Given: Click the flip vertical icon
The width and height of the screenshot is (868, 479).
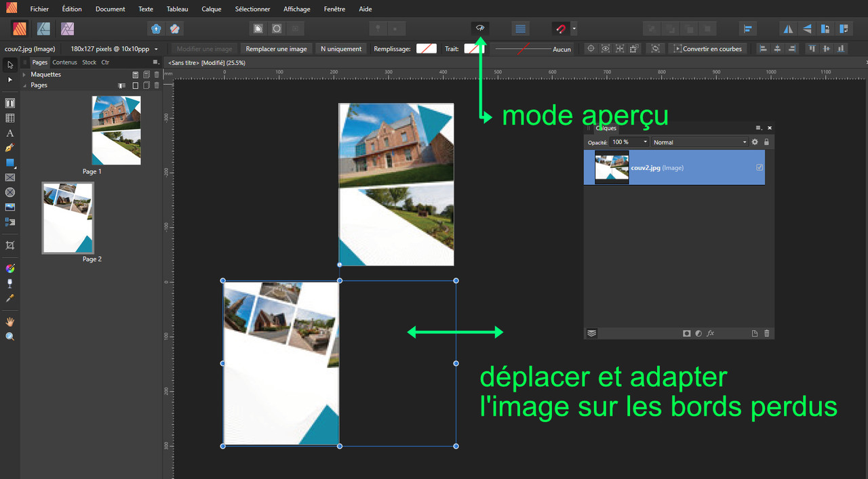Looking at the screenshot, I should click(x=807, y=28).
